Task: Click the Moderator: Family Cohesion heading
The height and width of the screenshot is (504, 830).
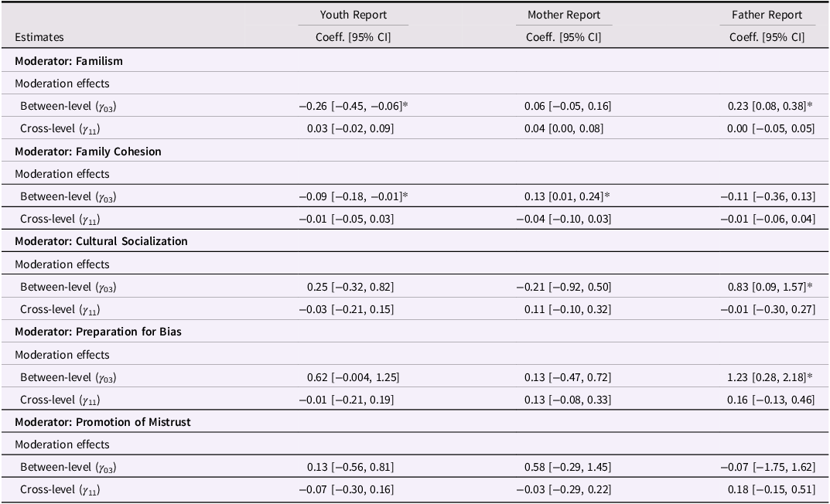Action: tap(88, 152)
